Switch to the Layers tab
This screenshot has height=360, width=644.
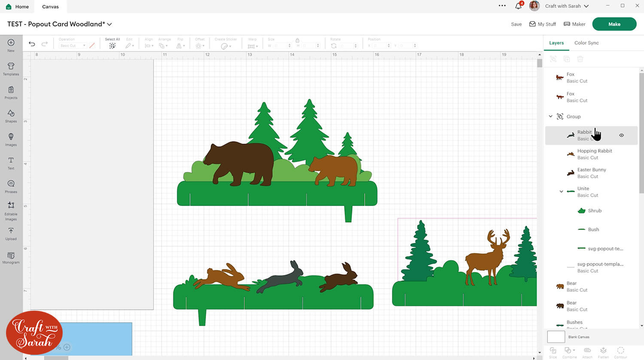(556, 43)
